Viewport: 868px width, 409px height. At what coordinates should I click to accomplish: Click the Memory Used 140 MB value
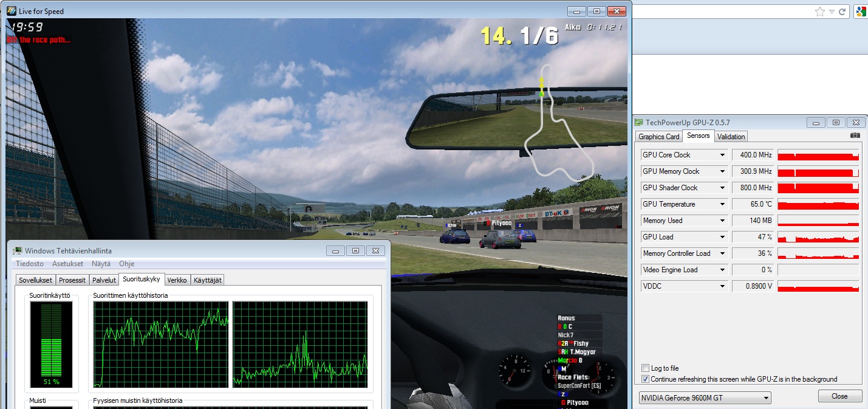click(x=754, y=221)
